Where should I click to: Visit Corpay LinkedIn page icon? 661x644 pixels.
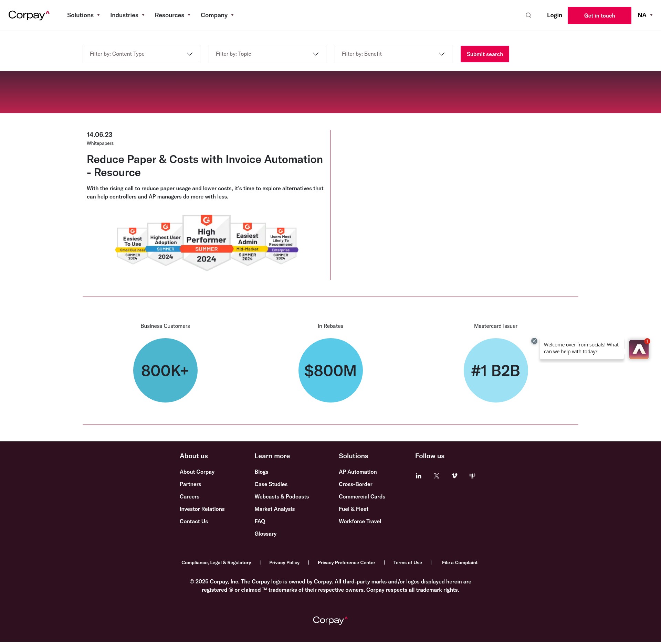tap(419, 476)
